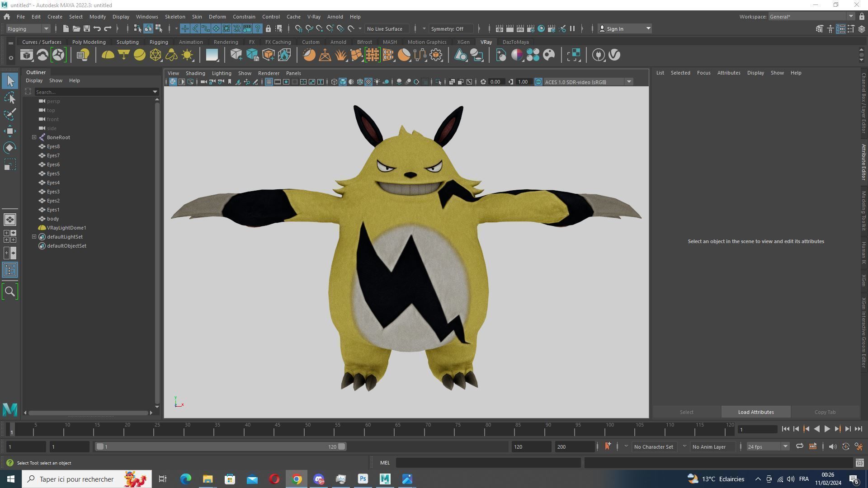Screen dimensions: 868x488
Task: Expand the BoneRoot node in the Outliner
Action: tap(34, 137)
